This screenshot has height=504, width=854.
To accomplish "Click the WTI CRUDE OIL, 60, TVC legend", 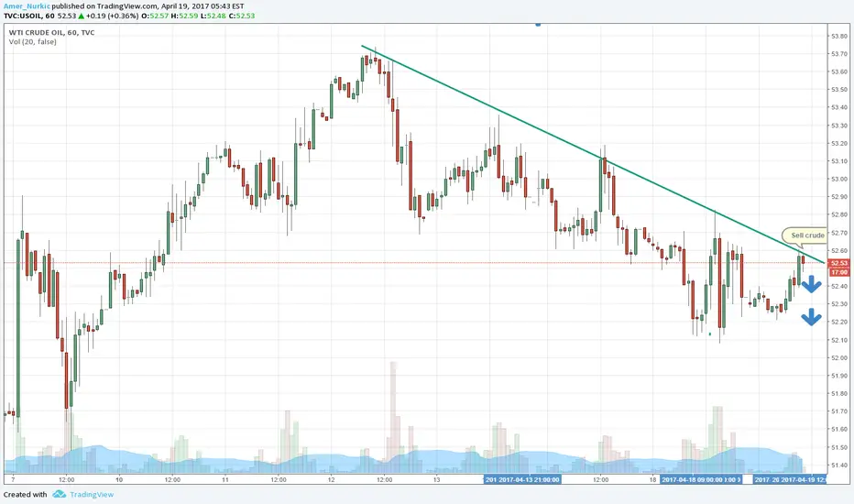I will click(51, 33).
